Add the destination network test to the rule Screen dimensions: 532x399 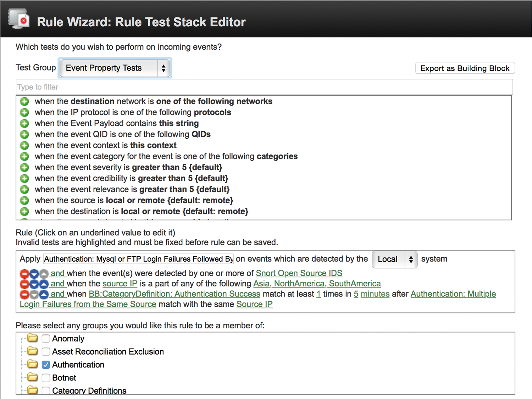(24, 102)
